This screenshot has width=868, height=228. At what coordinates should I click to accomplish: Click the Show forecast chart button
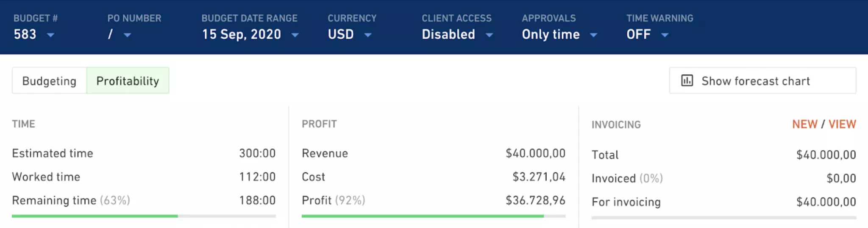point(762,81)
